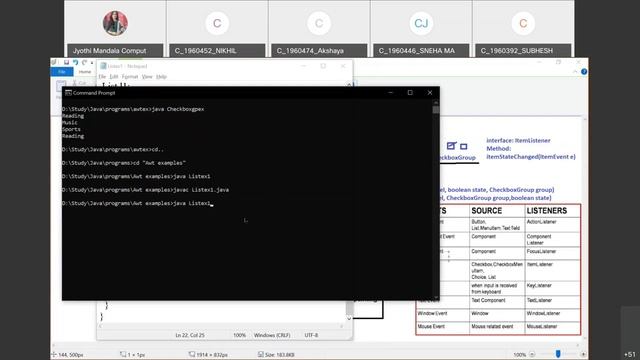Image resolution: width=640 pixels, height=360 pixels.
Task: Click Notepad's horizontal scrollbar left arrow
Action: click(x=101, y=326)
